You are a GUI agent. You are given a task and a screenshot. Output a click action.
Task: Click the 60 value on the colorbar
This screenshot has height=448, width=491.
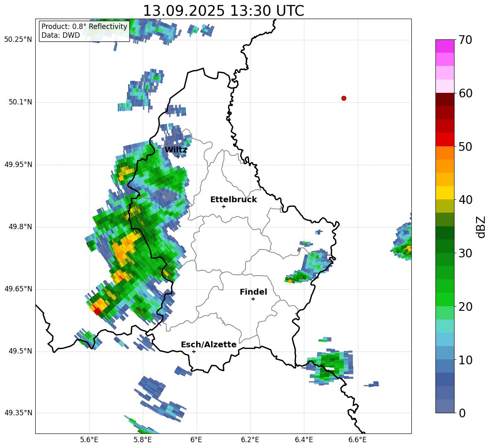point(465,93)
